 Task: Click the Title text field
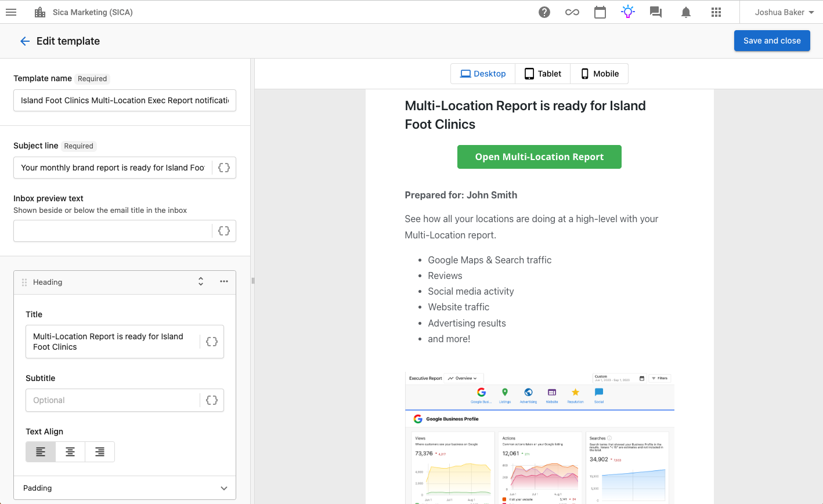pyautogui.click(x=113, y=342)
